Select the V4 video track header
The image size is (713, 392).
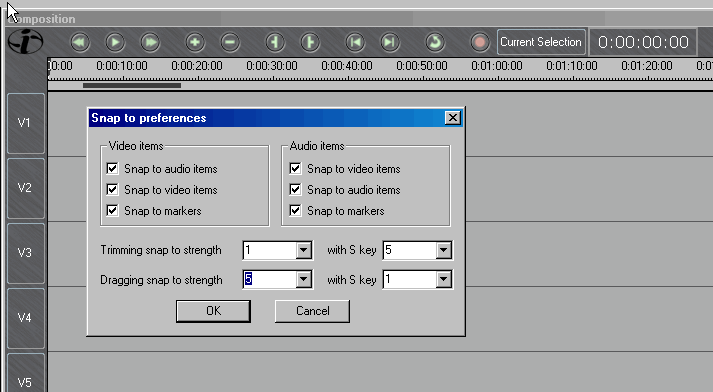point(26,318)
